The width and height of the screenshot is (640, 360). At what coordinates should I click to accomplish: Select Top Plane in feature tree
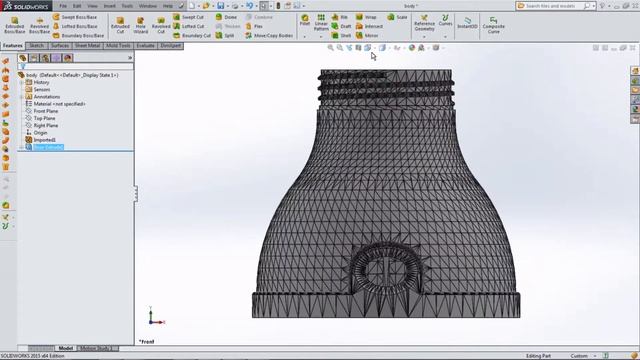(40, 118)
